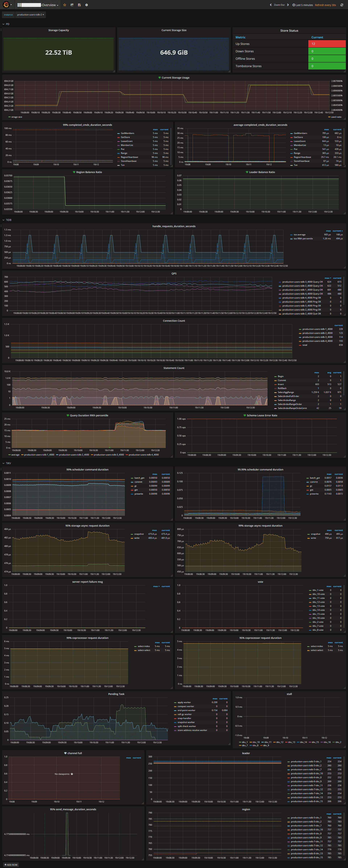The image size is (348, 868).
Task: Toggle tso 98th percentile series visibility
Action: pos(303,239)
